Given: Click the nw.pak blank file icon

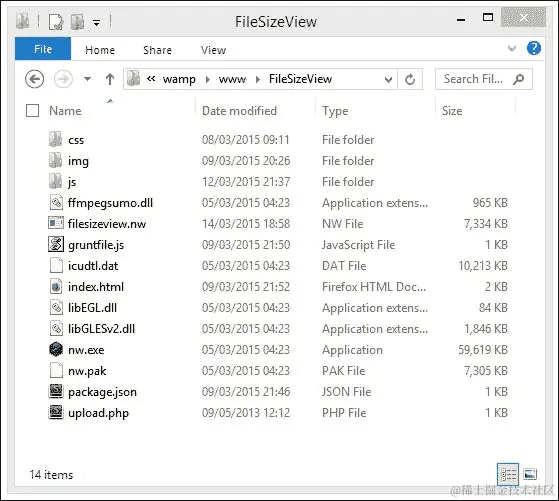Looking at the screenshot, I should click(x=56, y=370).
